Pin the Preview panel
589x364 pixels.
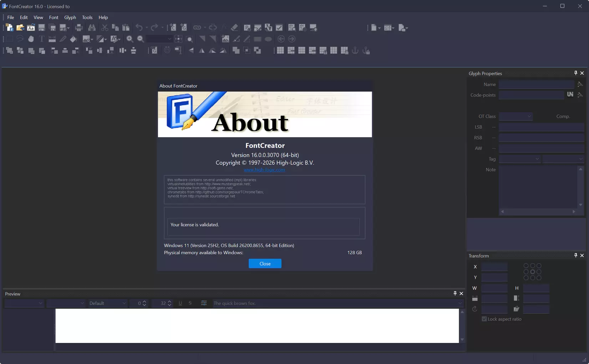(455, 293)
